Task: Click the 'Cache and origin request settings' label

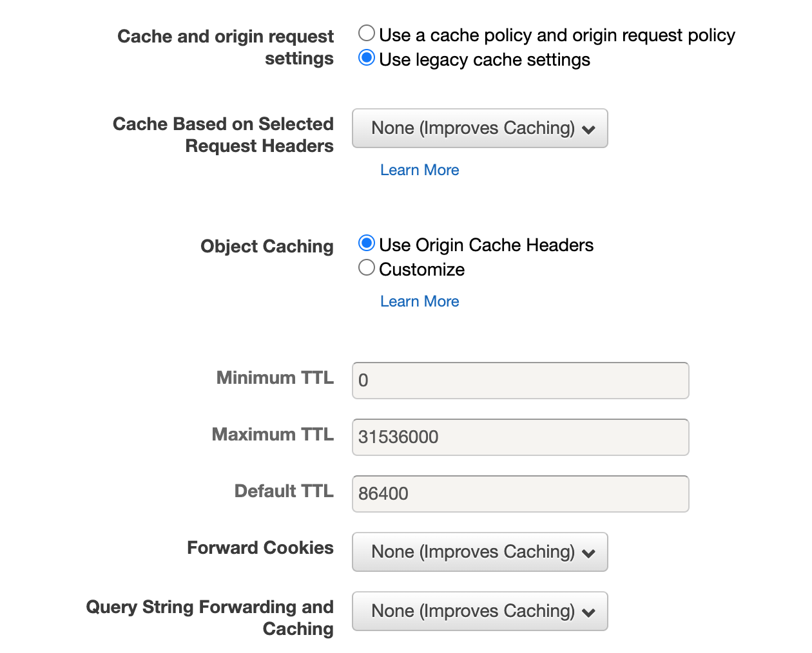Action: (x=226, y=47)
